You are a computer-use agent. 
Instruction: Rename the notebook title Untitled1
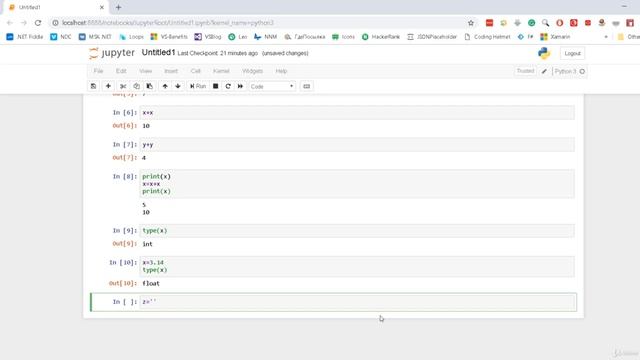158,53
